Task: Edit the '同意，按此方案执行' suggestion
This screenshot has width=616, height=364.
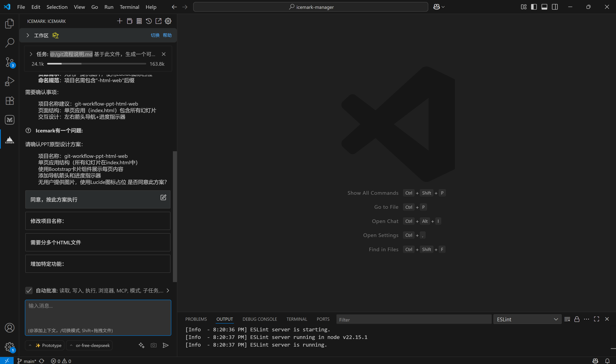Action: 163,198
